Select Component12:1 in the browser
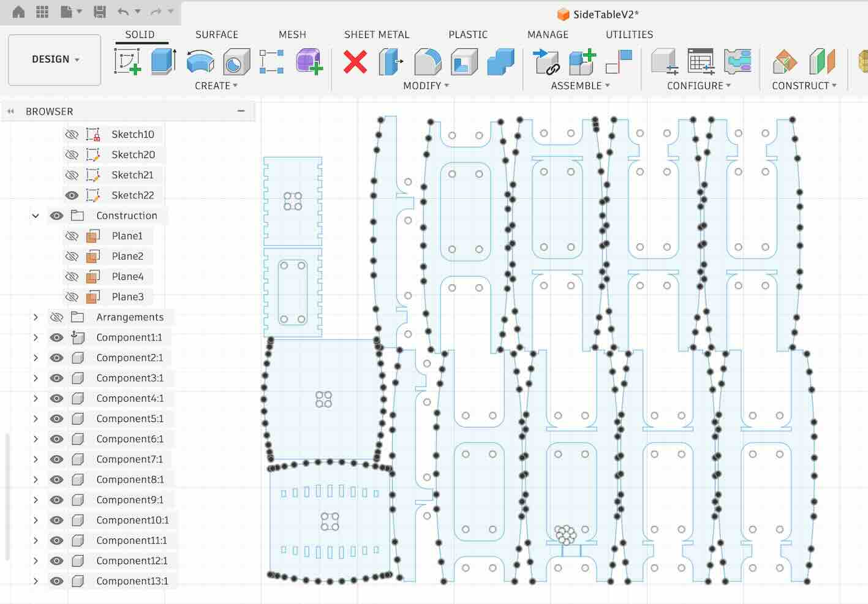The image size is (868, 604). pyautogui.click(x=132, y=561)
